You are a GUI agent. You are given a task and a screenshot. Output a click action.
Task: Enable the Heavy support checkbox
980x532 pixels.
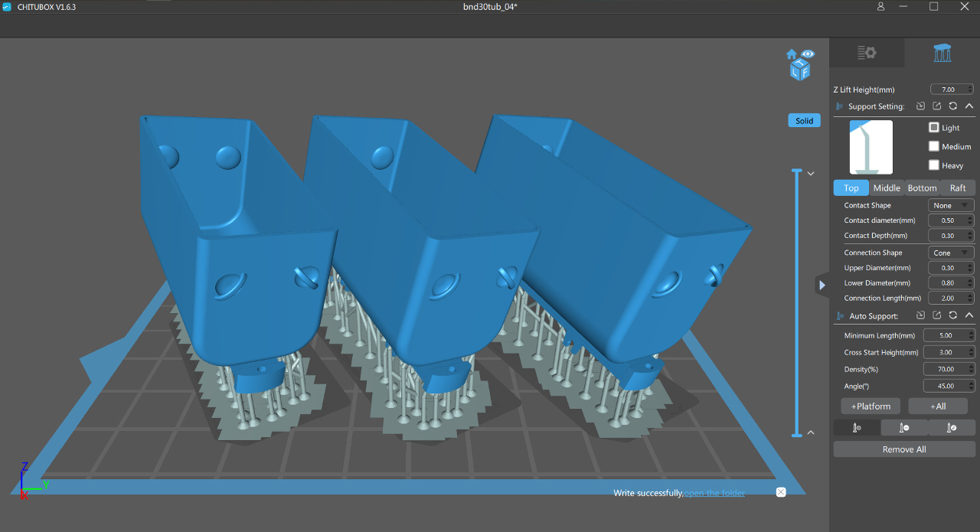(x=933, y=165)
